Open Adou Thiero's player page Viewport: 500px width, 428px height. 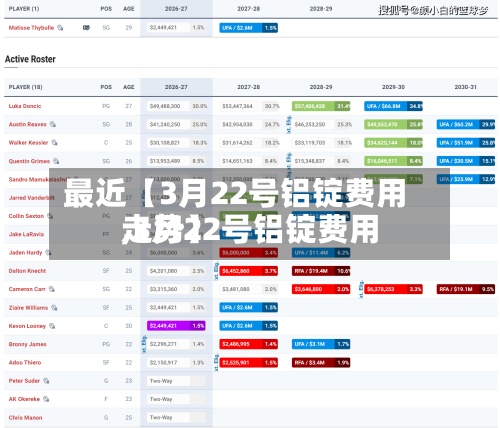click(25, 362)
